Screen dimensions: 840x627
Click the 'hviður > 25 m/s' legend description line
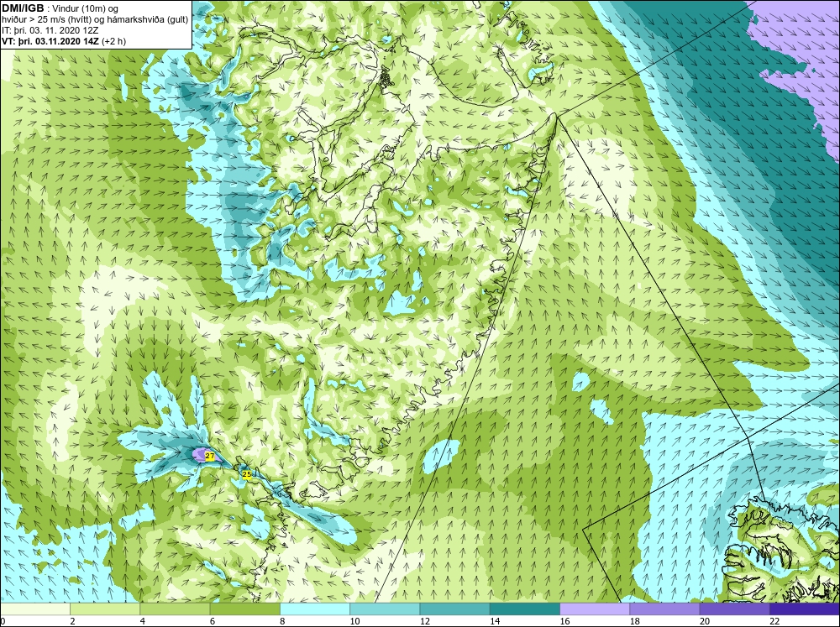coord(95,19)
